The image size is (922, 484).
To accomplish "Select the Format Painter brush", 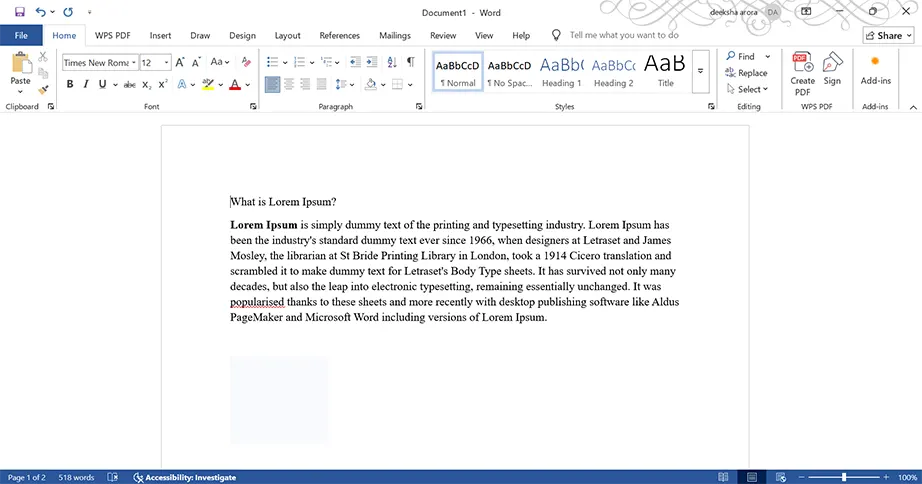I will (x=43, y=90).
